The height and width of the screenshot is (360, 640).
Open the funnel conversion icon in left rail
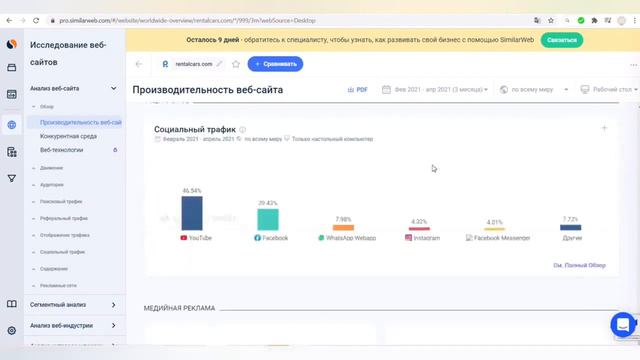(x=11, y=178)
